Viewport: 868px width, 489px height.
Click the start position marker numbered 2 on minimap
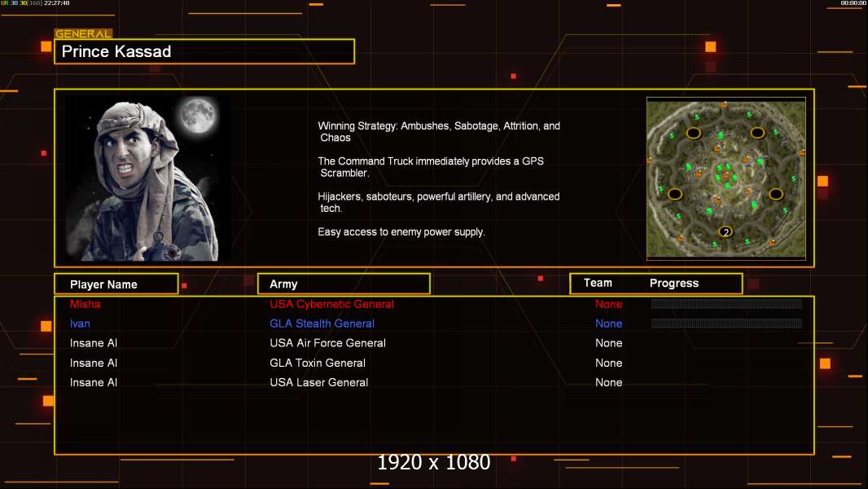tap(726, 232)
